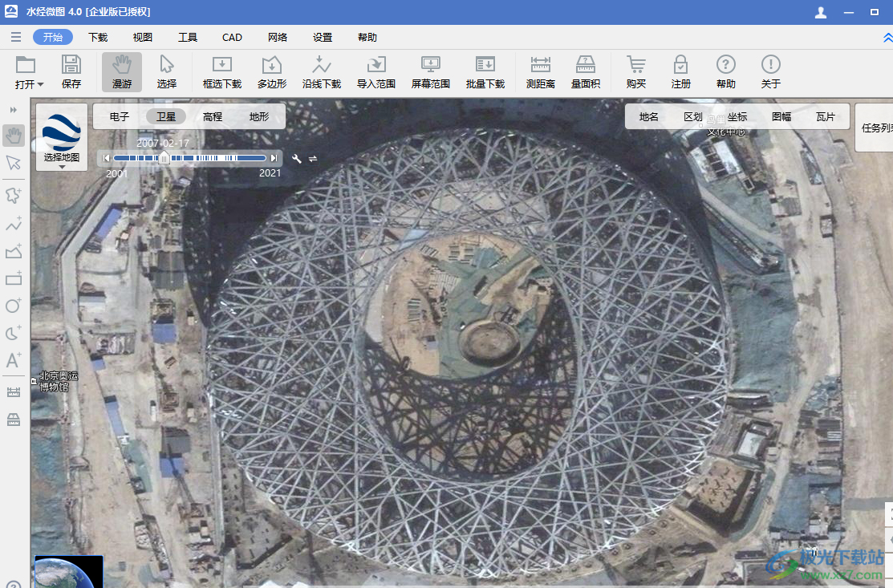Click the 打开 folder icon
893x588 pixels.
pos(25,65)
